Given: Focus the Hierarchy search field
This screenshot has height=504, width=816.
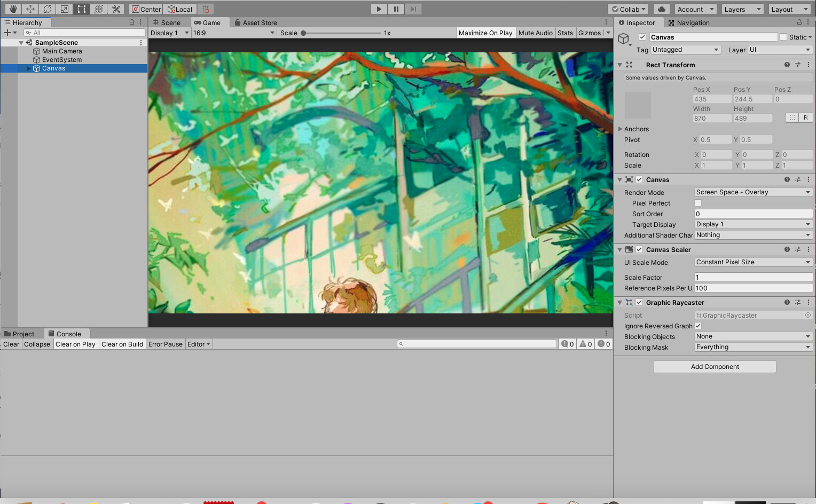Looking at the screenshot, I should 84,33.
